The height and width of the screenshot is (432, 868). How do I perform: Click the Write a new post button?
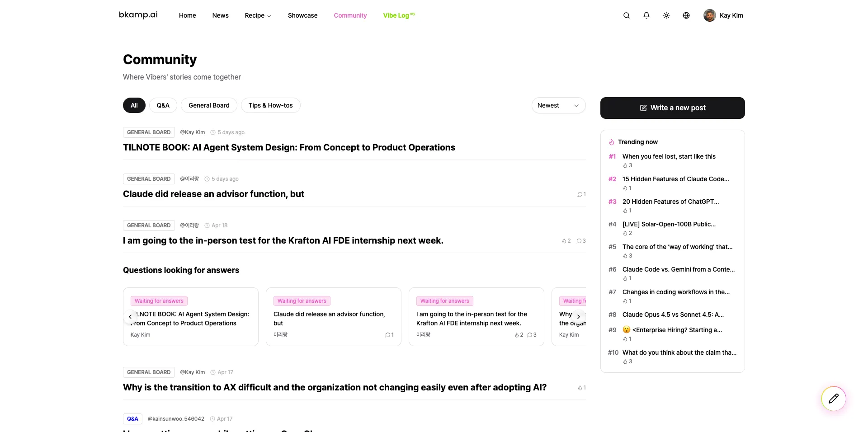pos(672,108)
